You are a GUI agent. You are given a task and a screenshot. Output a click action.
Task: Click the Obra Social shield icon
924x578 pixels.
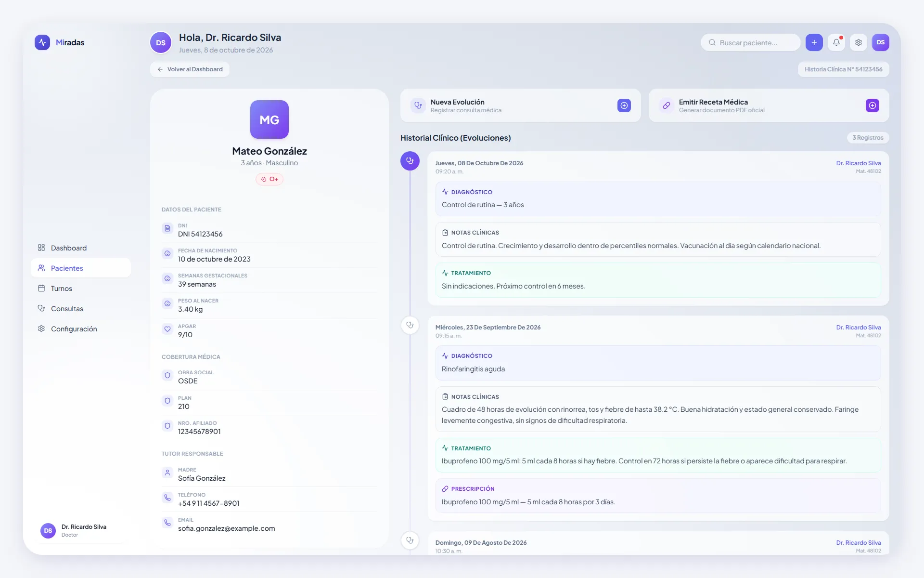click(x=167, y=375)
